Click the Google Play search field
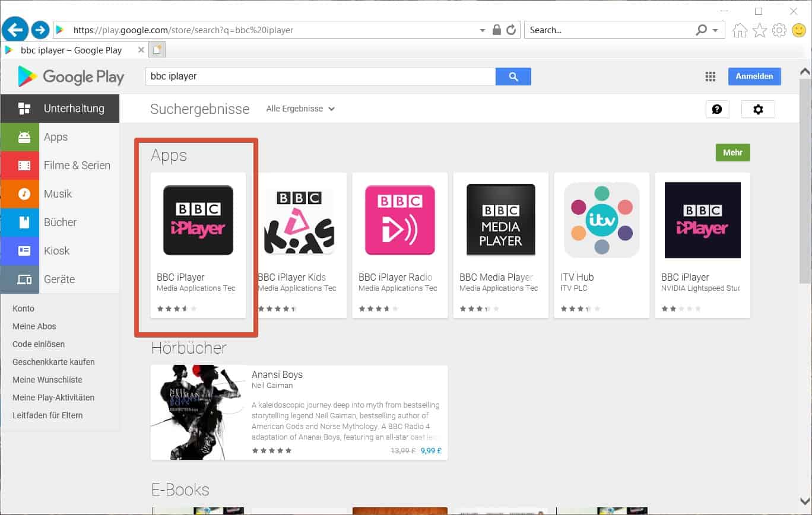The height and width of the screenshot is (515, 812). [x=321, y=77]
